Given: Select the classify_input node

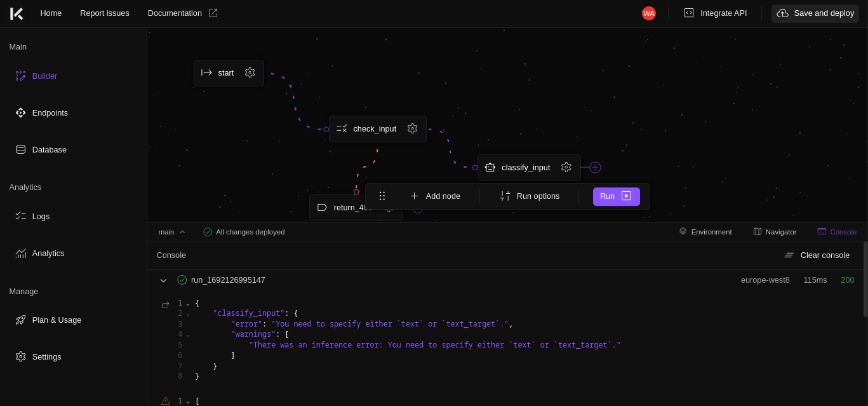Looking at the screenshot, I should tap(529, 168).
